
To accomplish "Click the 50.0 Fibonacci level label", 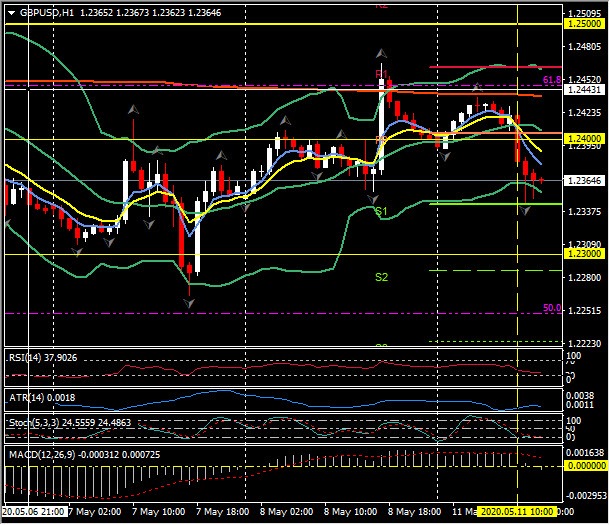I will pyautogui.click(x=551, y=309).
